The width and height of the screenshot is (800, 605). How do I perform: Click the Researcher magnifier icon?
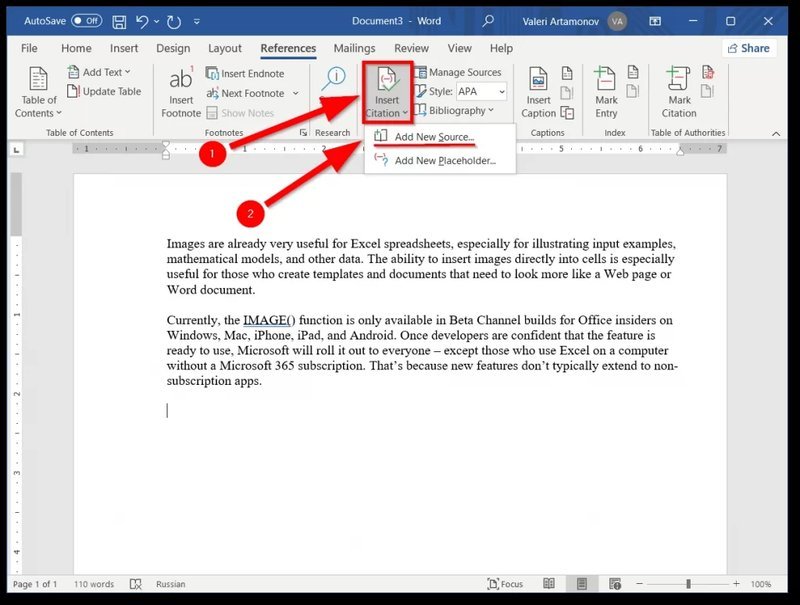click(334, 79)
